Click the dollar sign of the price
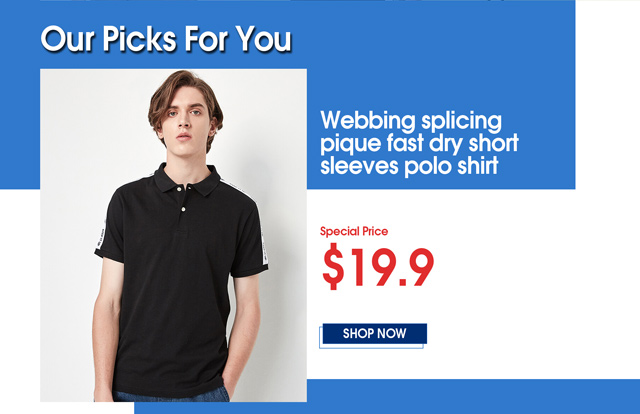Screen dimensions: 640x414 tap(333, 267)
